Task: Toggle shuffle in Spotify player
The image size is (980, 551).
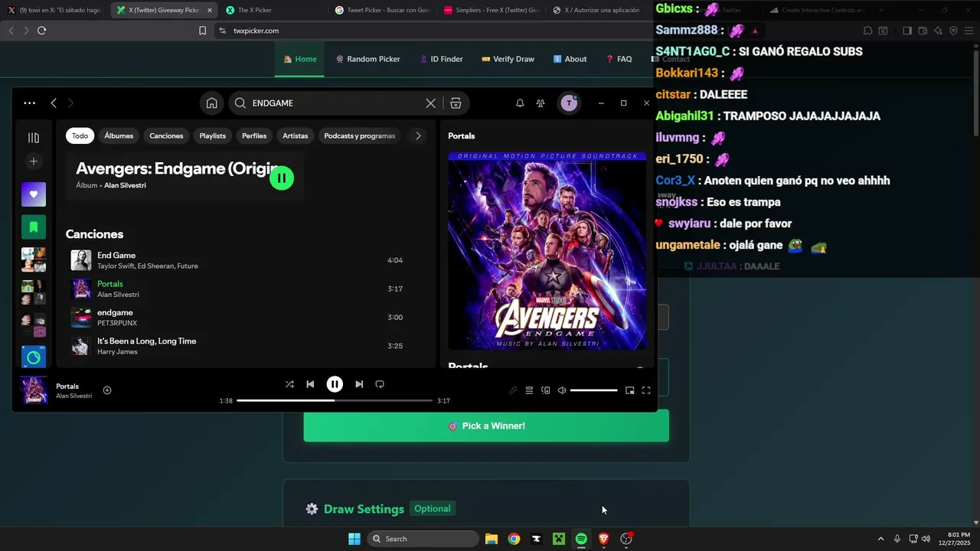Action: 289,384
